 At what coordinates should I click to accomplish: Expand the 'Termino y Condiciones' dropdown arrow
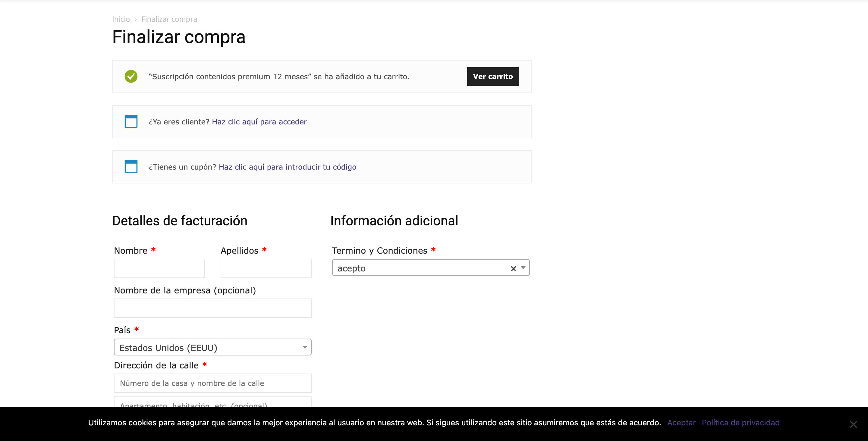523,268
